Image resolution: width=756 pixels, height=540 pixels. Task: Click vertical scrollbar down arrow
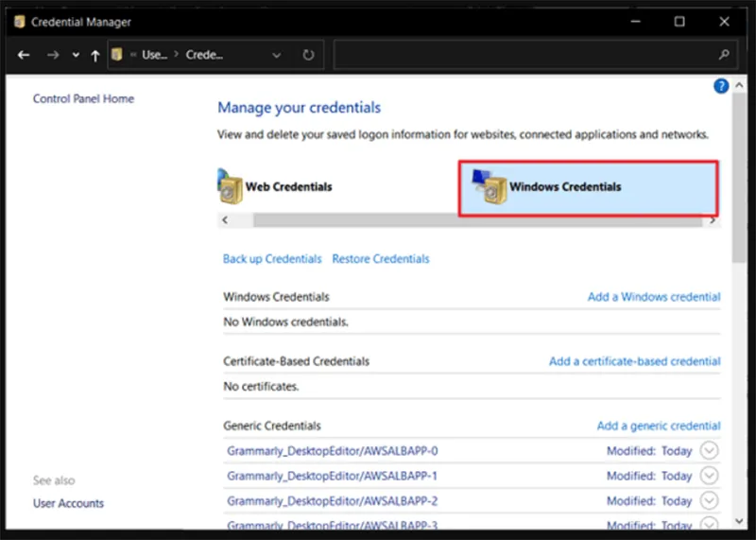pyautogui.click(x=739, y=521)
